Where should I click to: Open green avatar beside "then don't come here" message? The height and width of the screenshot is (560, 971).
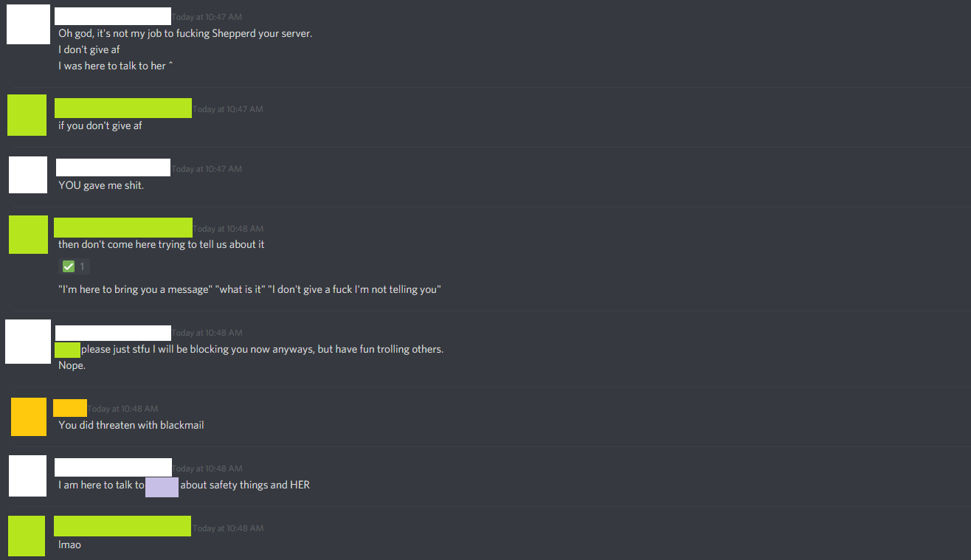click(28, 235)
